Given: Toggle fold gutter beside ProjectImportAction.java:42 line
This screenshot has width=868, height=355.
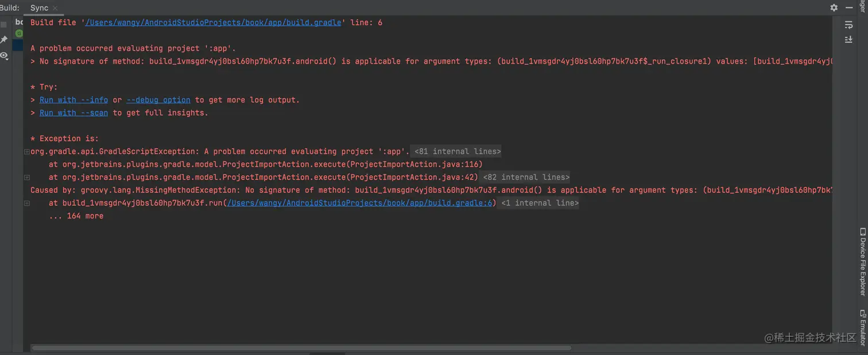Looking at the screenshot, I should click(x=27, y=177).
